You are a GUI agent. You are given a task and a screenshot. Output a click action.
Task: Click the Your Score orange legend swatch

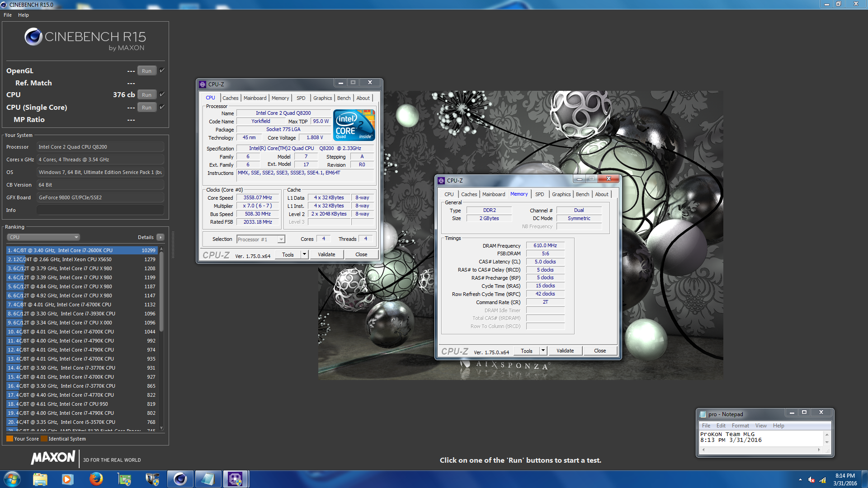pyautogui.click(x=9, y=439)
